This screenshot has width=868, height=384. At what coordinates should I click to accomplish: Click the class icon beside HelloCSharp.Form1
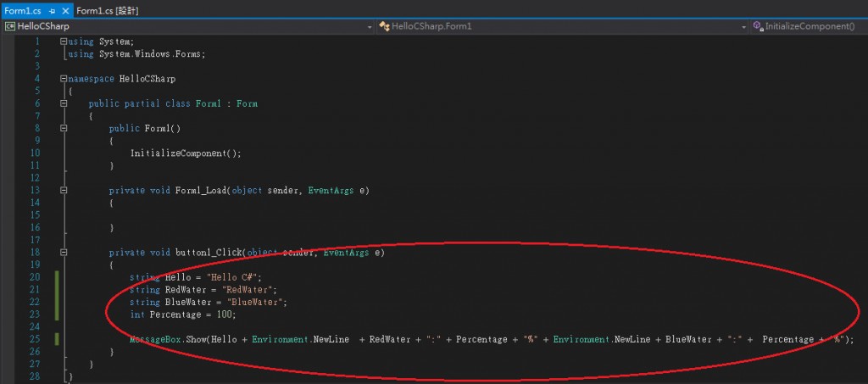[384, 26]
